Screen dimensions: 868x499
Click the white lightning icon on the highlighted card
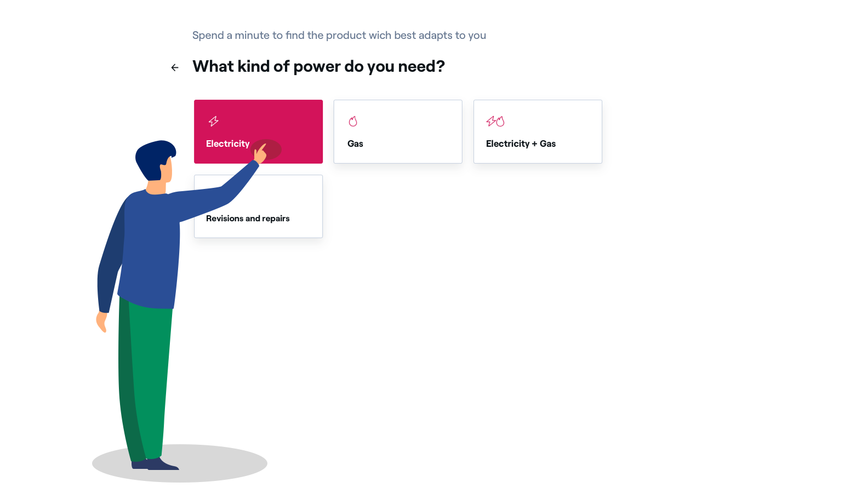pos(213,121)
